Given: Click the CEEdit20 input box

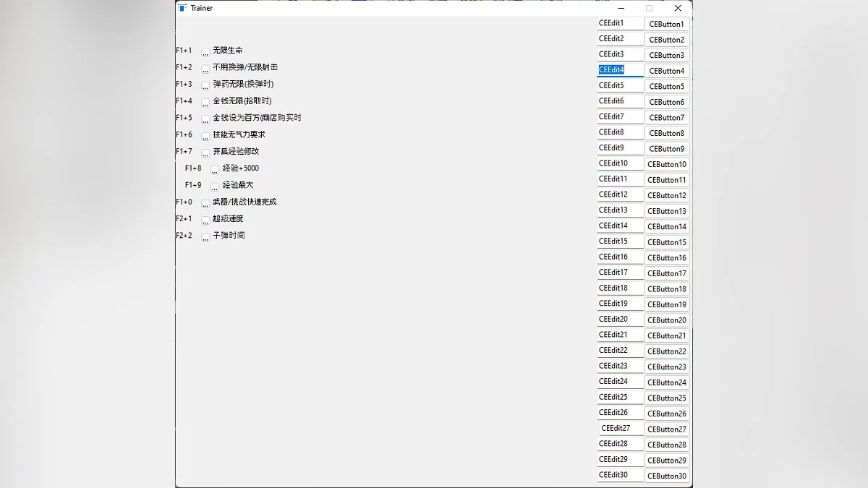Looking at the screenshot, I should click(620, 319).
